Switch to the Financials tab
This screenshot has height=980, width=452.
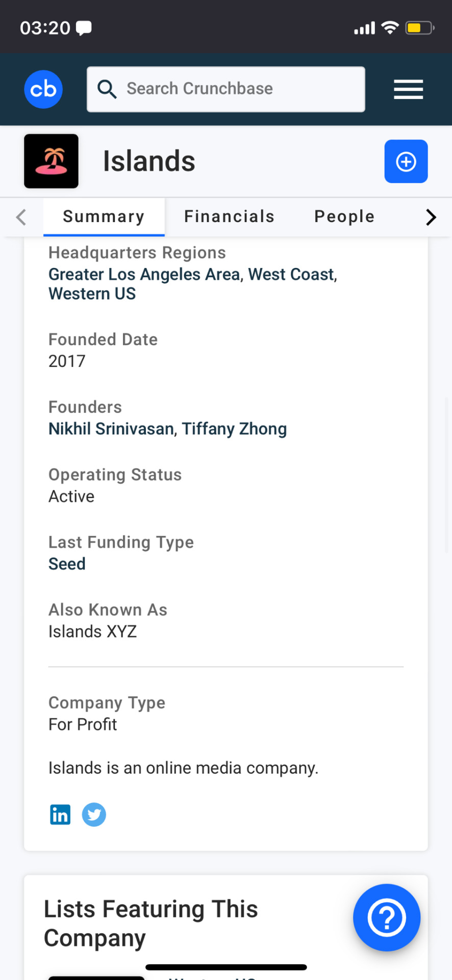pos(230,216)
